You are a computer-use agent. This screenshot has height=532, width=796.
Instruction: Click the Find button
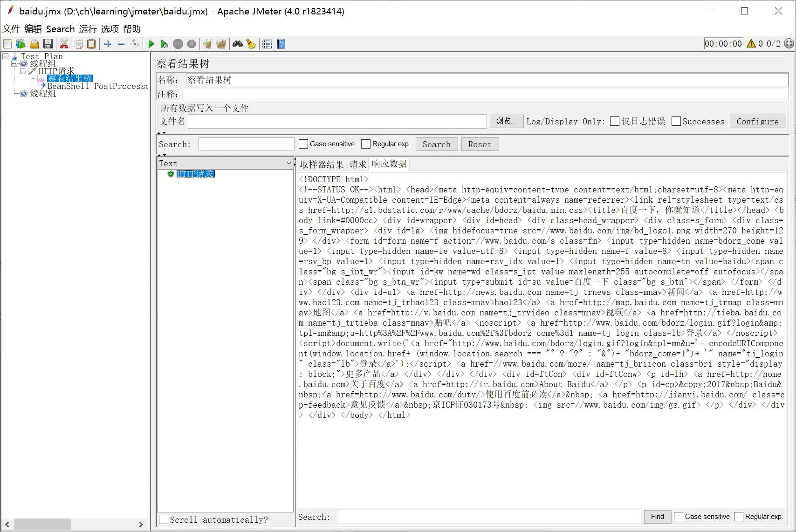(658, 517)
